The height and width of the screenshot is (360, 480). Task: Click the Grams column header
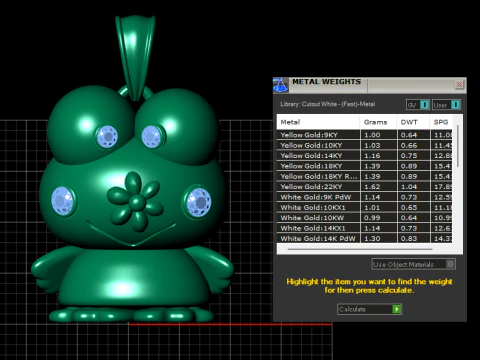378,122
